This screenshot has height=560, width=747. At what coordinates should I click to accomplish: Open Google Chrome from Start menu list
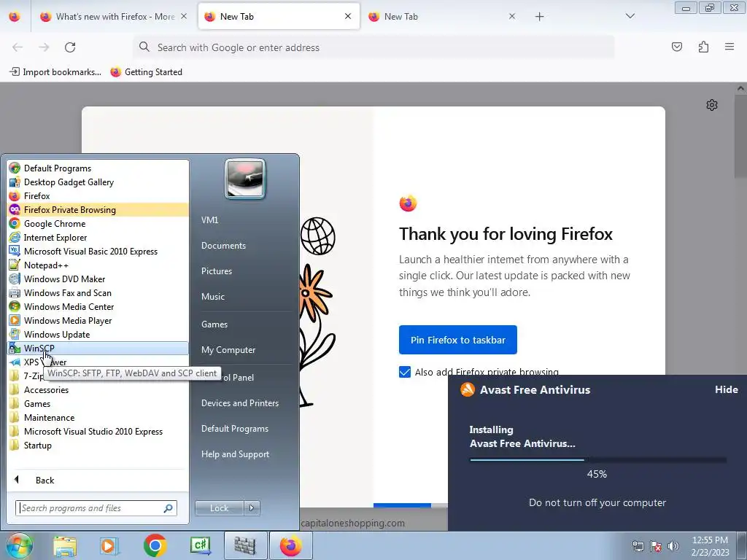coord(98,224)
